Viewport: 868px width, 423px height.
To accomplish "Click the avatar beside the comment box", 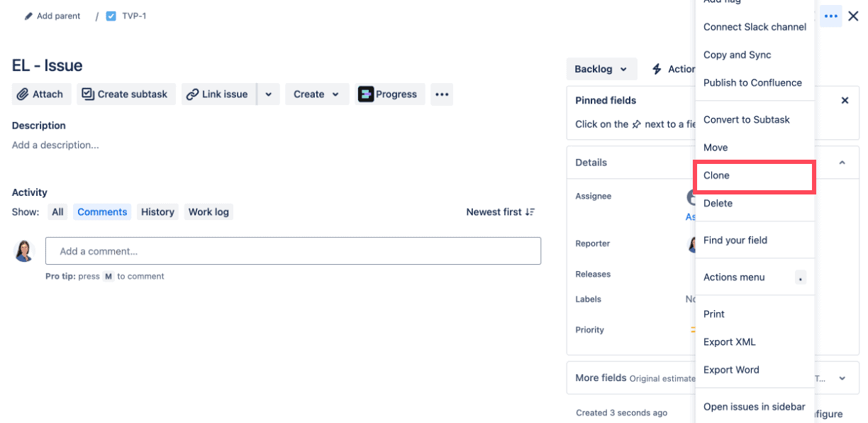I will pos(23,251).
